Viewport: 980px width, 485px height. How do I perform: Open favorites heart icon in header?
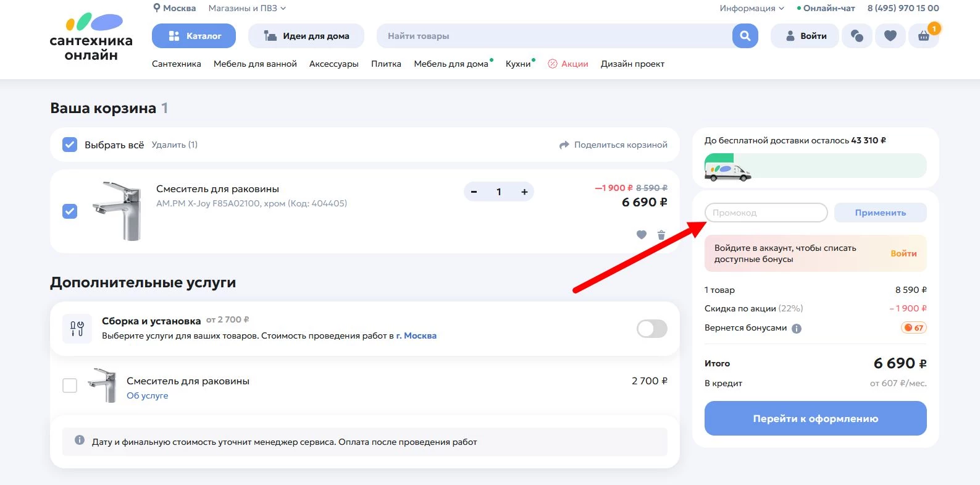click(x=890, y=36)
